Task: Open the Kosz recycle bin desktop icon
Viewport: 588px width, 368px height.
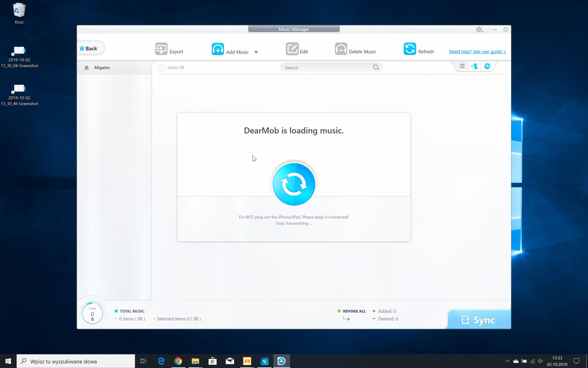Action: (19, 13)
